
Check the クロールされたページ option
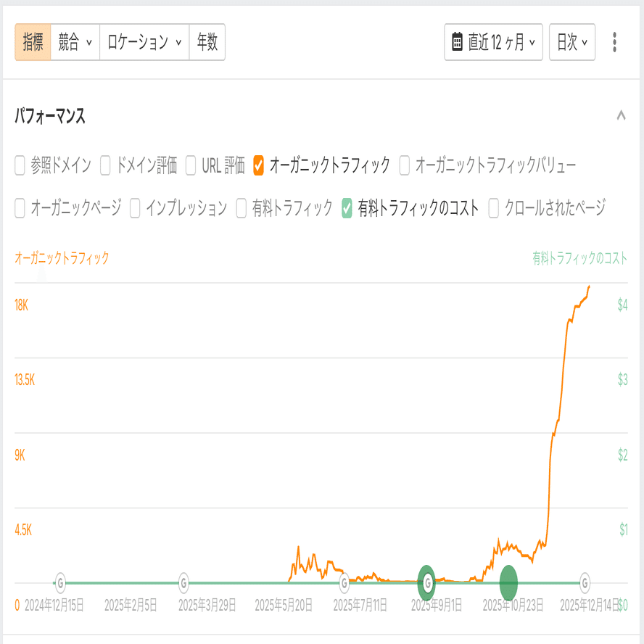point(494,209)
